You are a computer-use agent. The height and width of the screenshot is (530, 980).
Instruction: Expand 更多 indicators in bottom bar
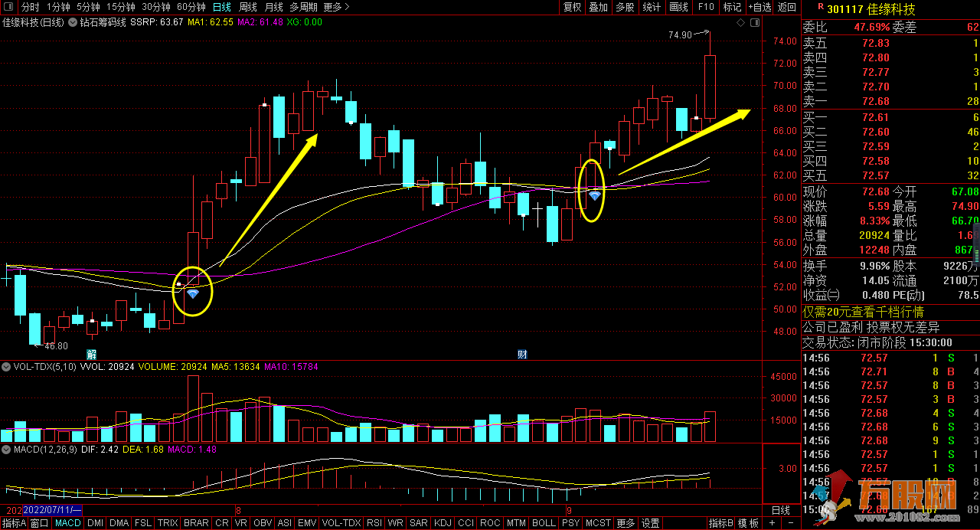[x=626, y=523]
